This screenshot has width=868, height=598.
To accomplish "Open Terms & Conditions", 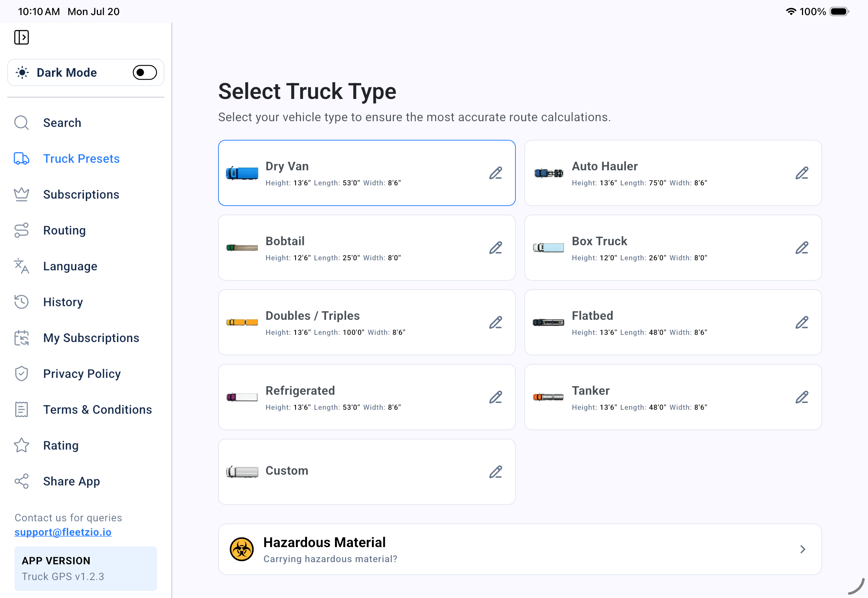I will pos(85,409).
